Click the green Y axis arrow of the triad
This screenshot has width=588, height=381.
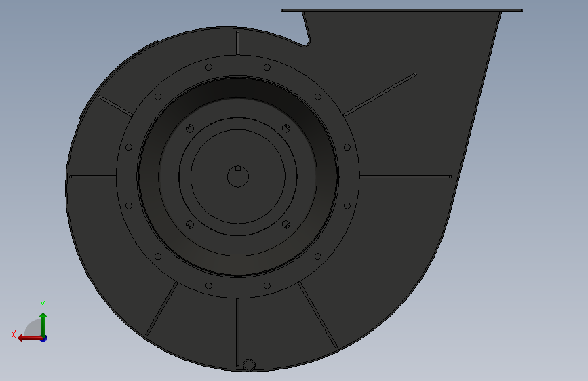[43, 323]
